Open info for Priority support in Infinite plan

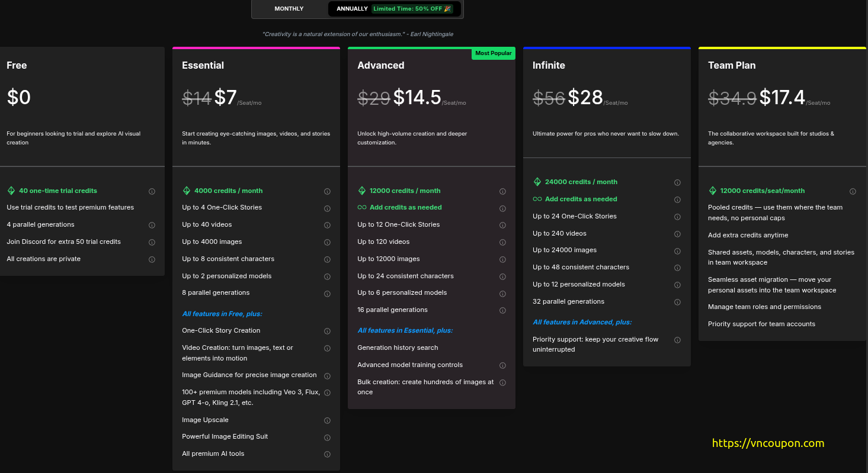click(677, 340)
